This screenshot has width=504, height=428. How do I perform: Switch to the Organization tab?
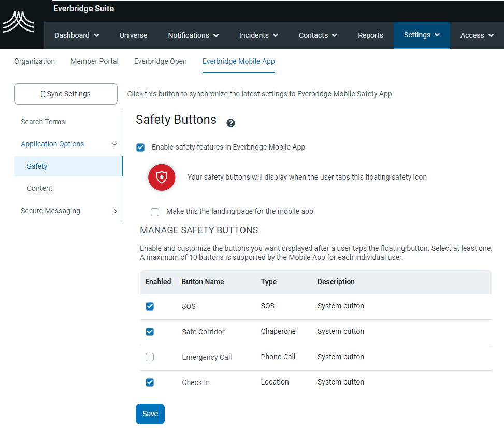coord(34,61)
